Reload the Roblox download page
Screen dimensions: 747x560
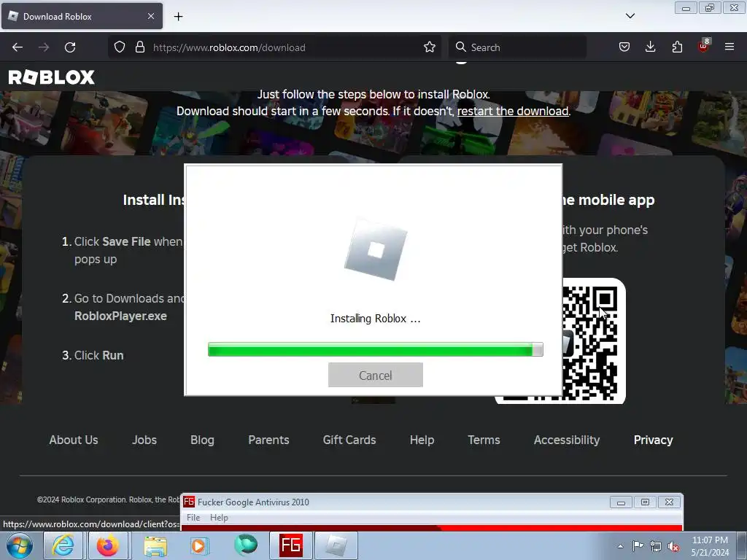point(70,47)
